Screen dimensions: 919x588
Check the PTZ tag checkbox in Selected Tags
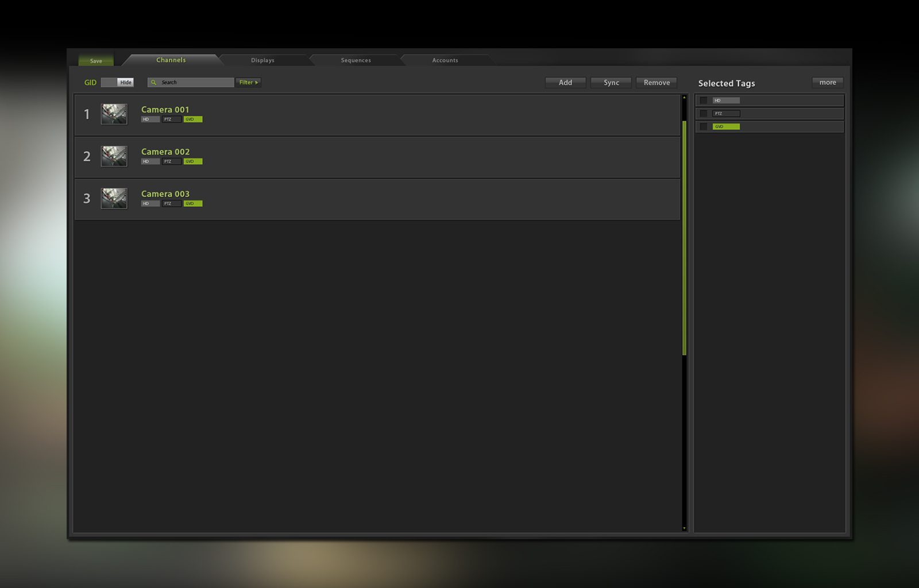tap(704, 114)
